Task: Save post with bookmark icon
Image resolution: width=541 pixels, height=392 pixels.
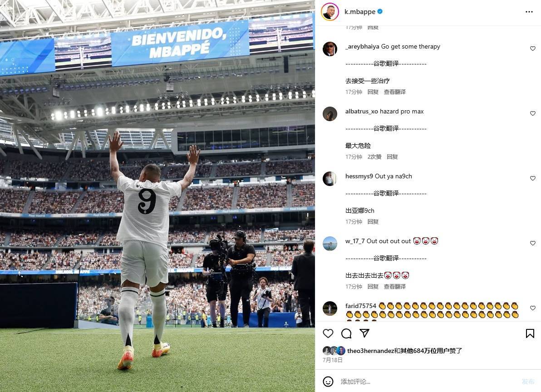Action: click(x=530, y=333)
